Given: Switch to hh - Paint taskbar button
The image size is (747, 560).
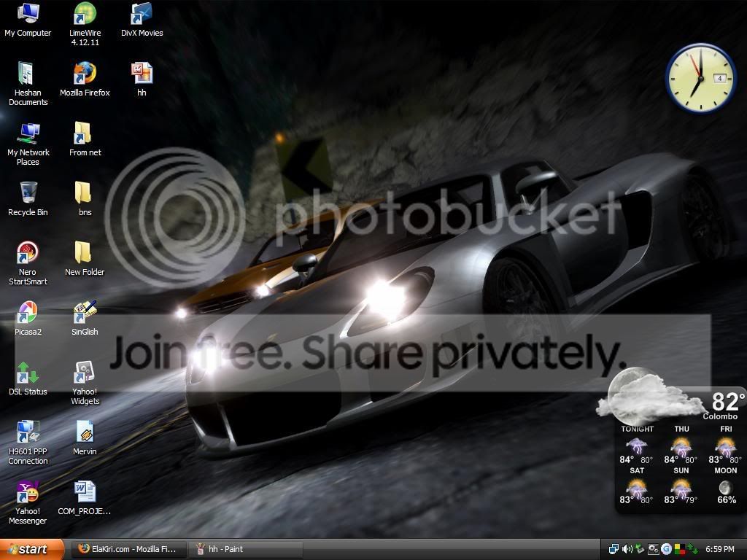Looking at the screenshot, I should [246, 549].
